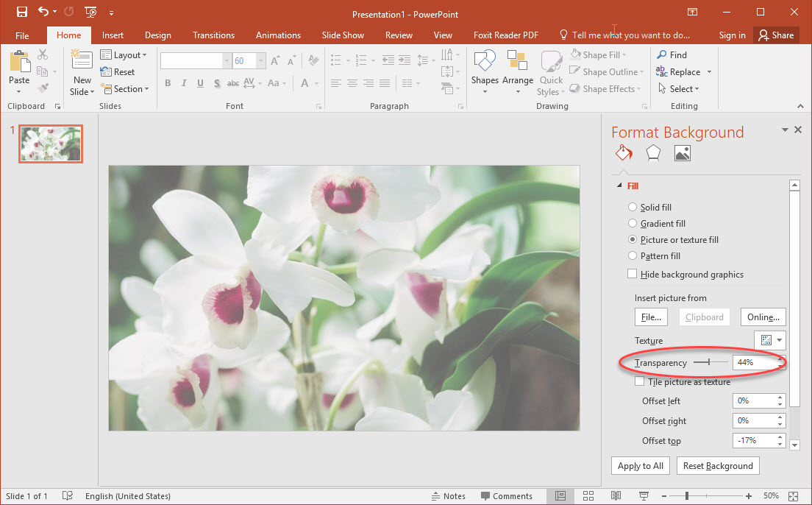Switch to the Design tab
812x505 pixels.
click(157, 35)
